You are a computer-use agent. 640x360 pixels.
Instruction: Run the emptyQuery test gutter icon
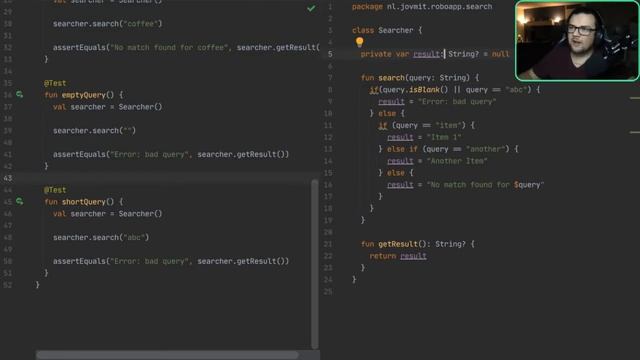[19, 95]
